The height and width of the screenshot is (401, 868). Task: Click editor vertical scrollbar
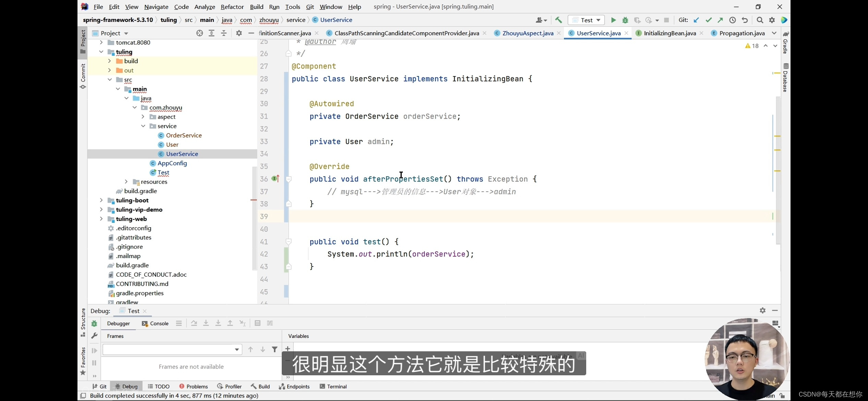(x=778, y=171)
